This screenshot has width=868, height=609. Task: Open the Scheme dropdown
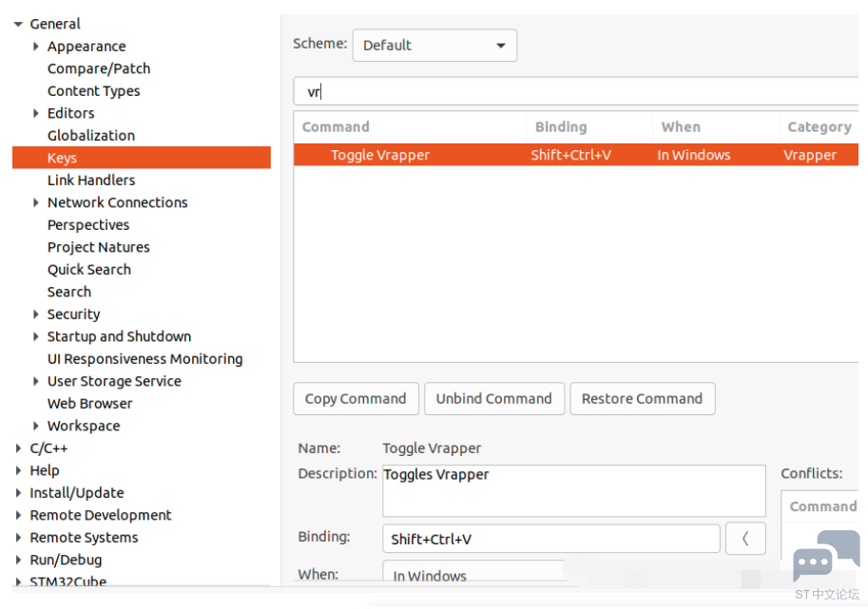pos(434,46)
